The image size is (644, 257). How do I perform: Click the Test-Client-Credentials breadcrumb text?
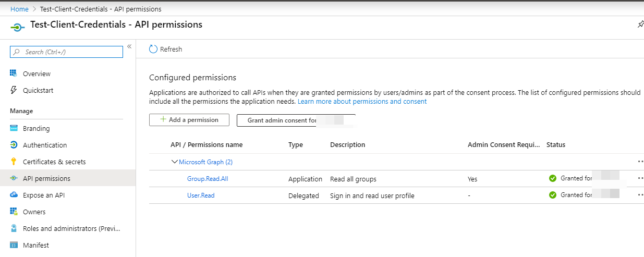101,9
